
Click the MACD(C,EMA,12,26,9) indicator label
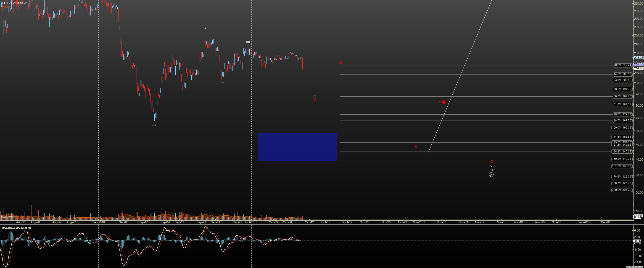[16, 228]
